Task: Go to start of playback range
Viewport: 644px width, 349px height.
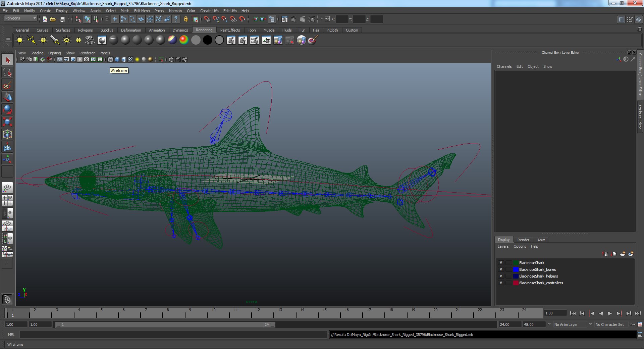Action: pos(573,313)
